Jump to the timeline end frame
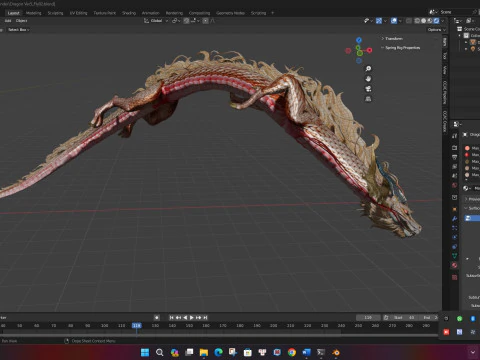Image resolution: width=480 pixels, height=360 pixels. point(205,318)
